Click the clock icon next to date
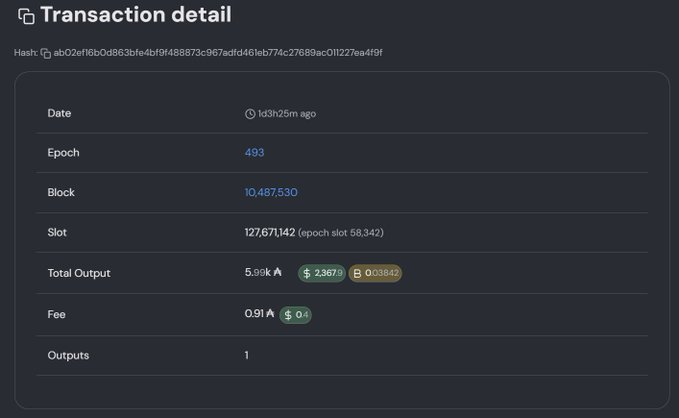Screen dimensions: 679x418 point(250,114)
